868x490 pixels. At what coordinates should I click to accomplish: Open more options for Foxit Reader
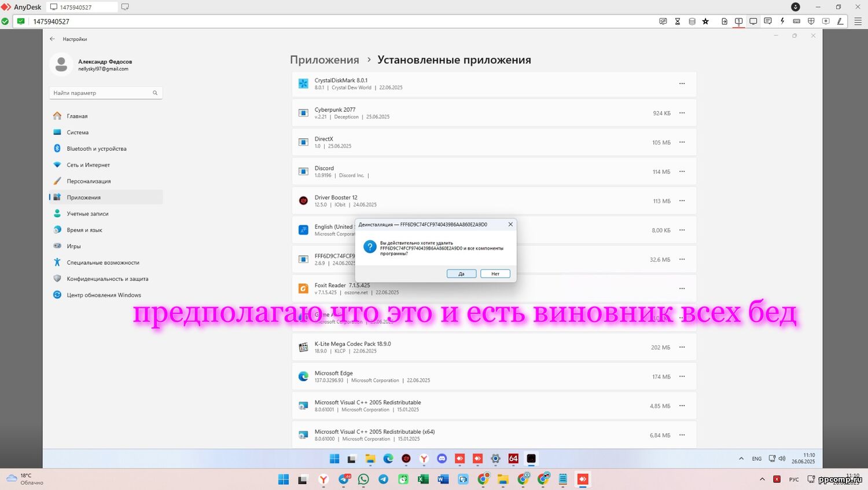[682, 288]
